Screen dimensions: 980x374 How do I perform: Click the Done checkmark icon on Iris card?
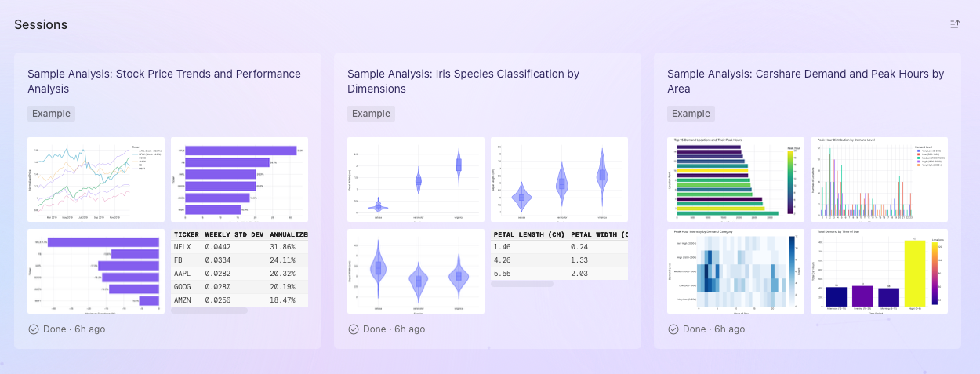point(354,329)
